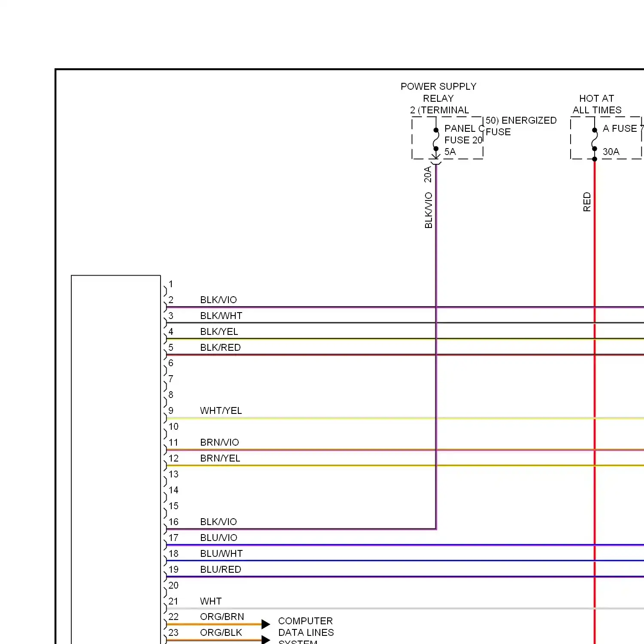Screen dimensions: 644x644
Task: Select the vertical 20A label
Action: (428, 175)
